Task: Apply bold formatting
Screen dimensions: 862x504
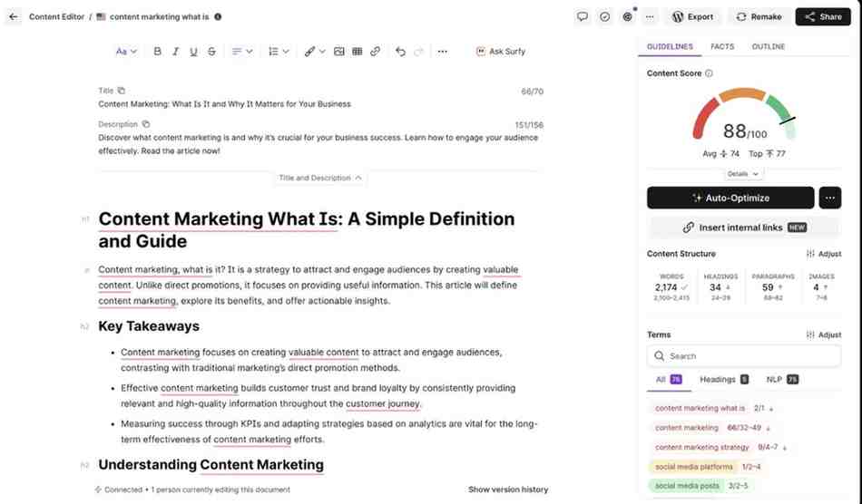Action: [x=157, y=51]
